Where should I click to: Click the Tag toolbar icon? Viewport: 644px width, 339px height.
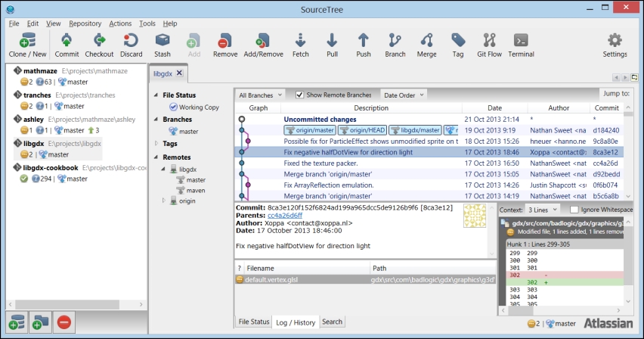click(458, 45)
